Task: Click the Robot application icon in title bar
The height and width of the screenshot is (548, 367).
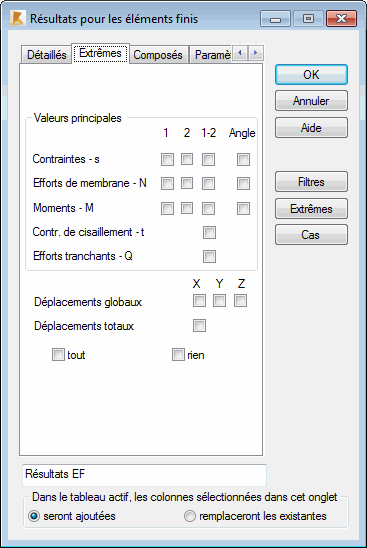Action: pos(17,18)
